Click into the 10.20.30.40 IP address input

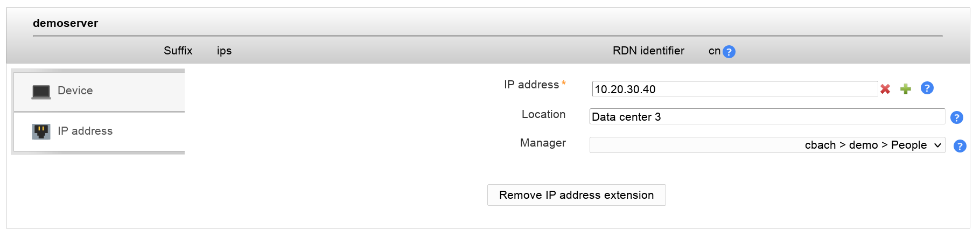tap(734, 89)
